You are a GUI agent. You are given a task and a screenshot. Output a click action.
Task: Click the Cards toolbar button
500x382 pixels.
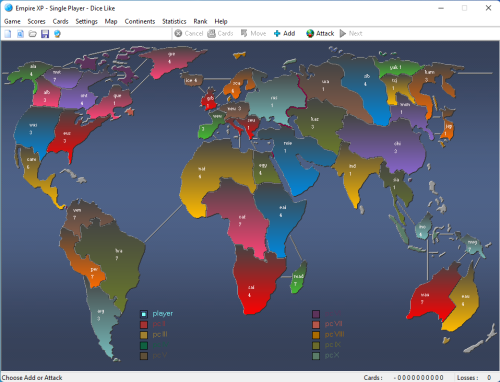pyautogui.click(x=220, y=33)
